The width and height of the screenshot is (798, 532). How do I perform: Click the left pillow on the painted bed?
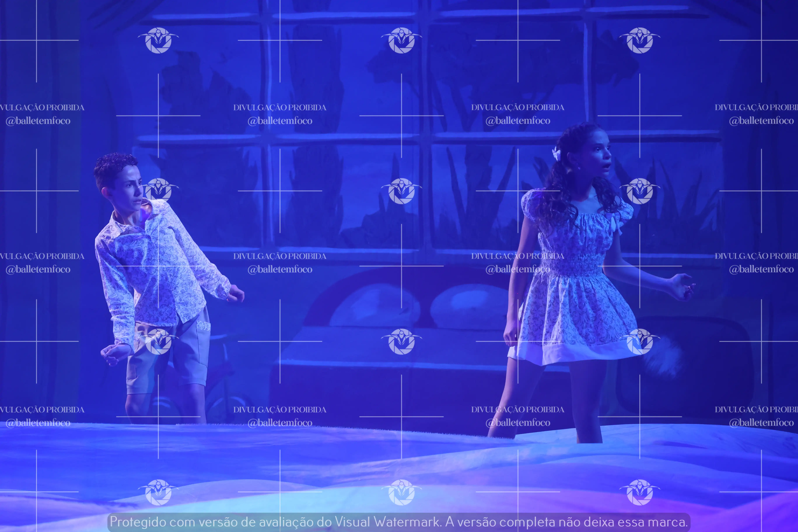[x=375, y=305]
